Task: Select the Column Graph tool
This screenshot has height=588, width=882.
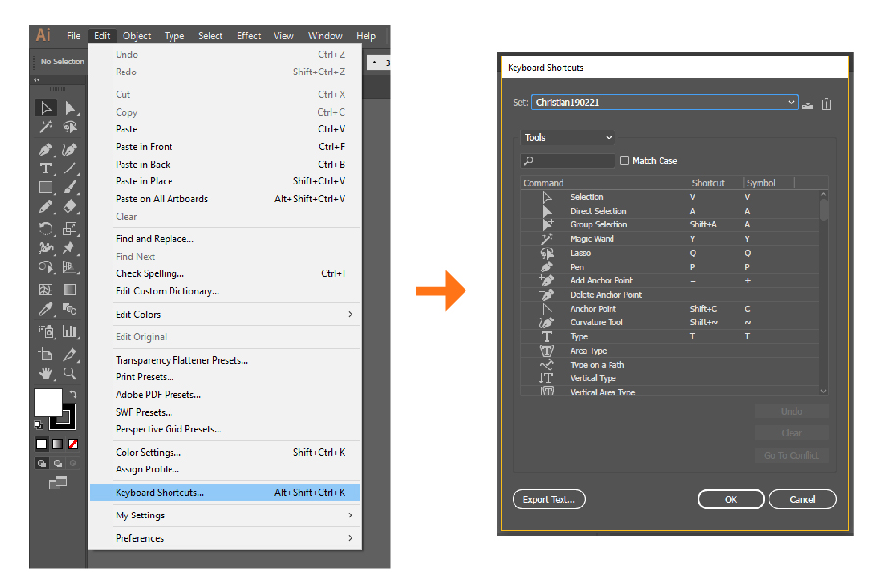Action: click(x=71, y=331)
